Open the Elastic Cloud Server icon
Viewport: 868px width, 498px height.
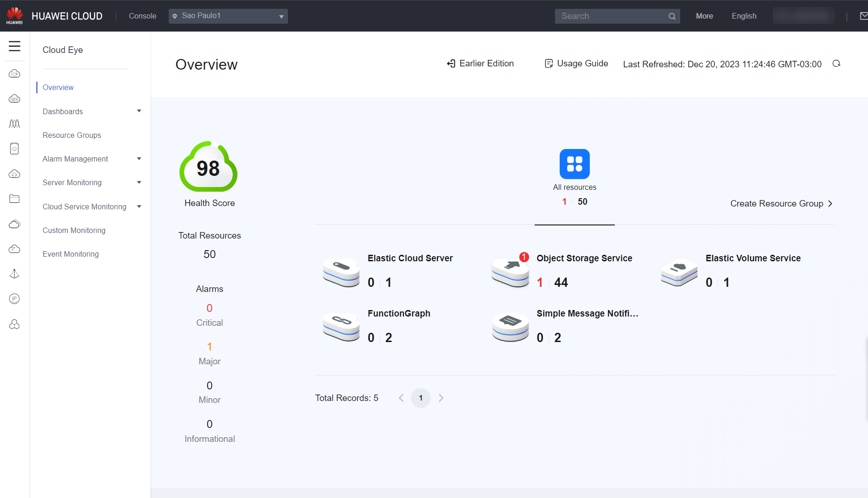click(341, 272)
